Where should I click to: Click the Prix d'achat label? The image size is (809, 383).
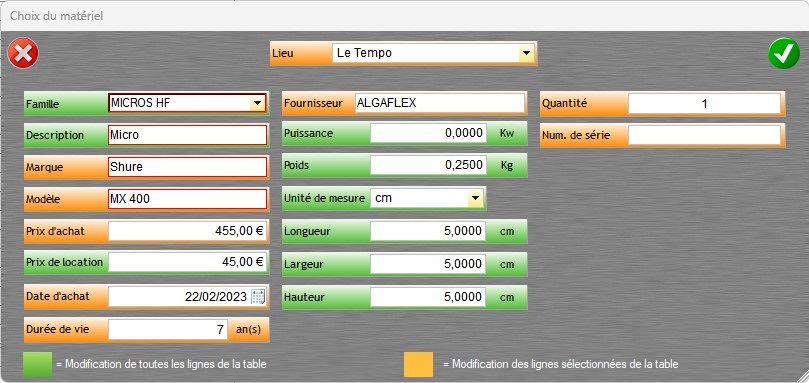coord(55,231)
